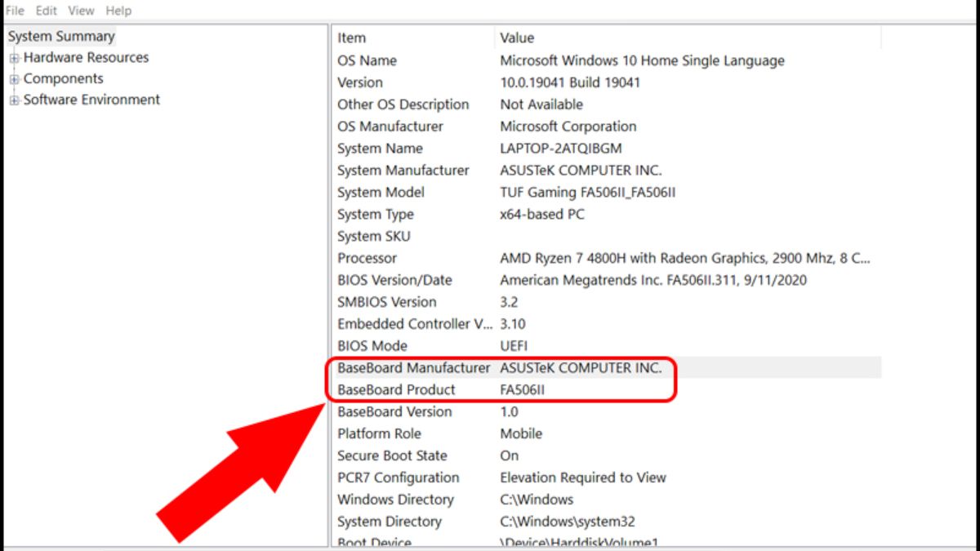Select the Components tree item
The width and height of the screenshot is (980, 551).
click(63, 78)
